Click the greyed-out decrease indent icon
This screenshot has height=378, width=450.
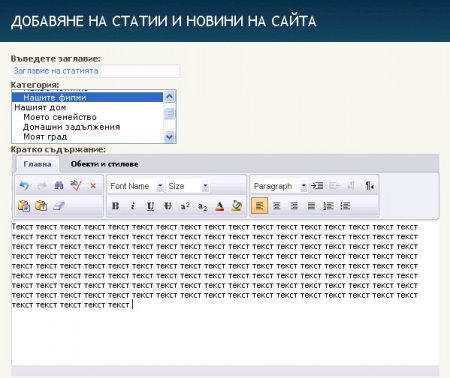(334, 186)
